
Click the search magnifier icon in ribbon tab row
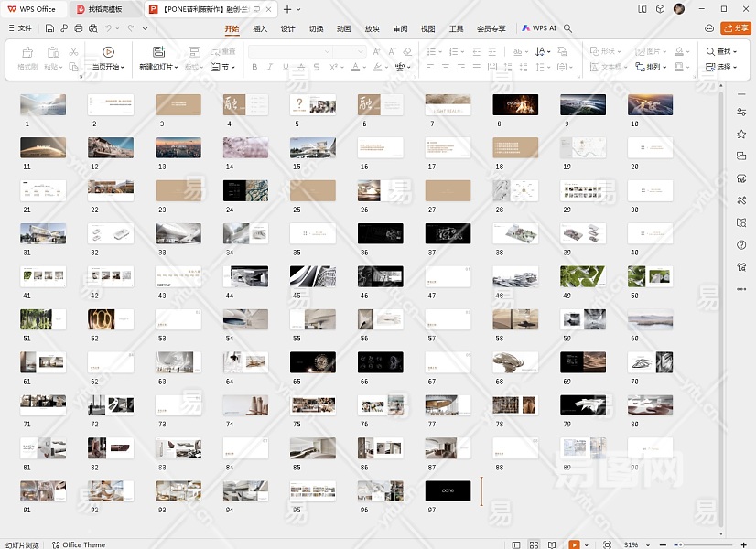click(x=568, y=28)
